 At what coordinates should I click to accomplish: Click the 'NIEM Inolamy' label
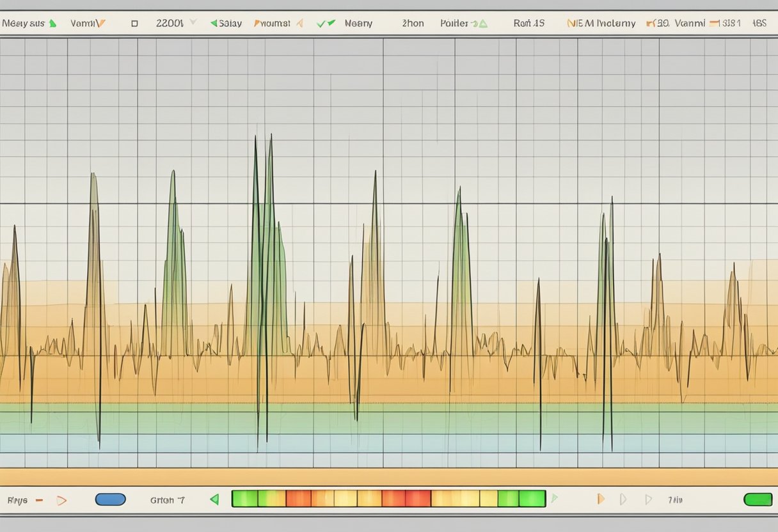pos(601,23)
